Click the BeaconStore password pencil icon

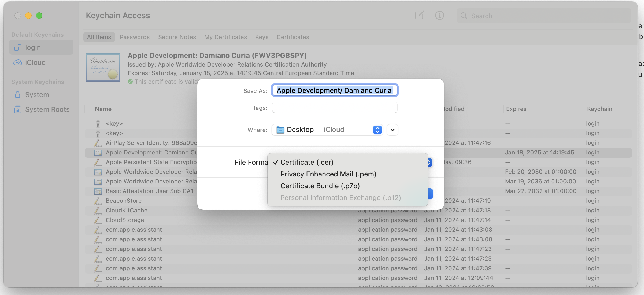click(98, 201)
